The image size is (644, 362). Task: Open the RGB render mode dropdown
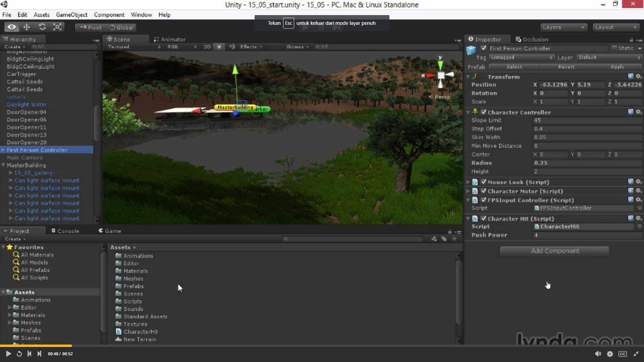(182, 47)
